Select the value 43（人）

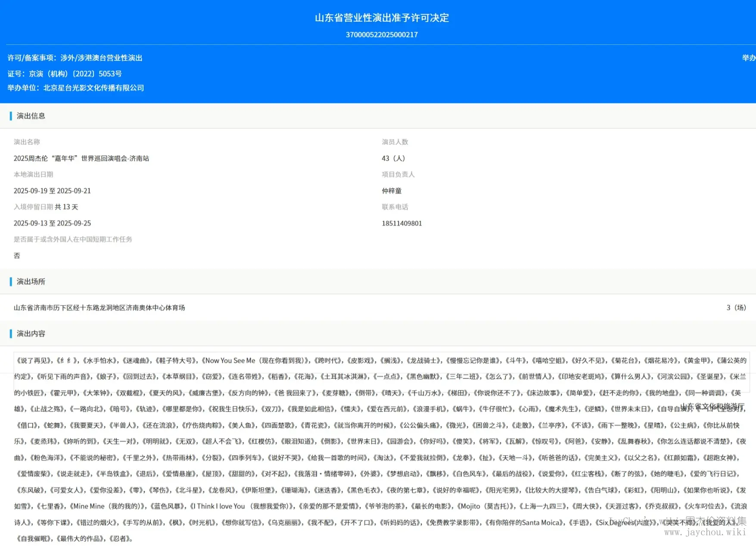[x=393, y=158]
